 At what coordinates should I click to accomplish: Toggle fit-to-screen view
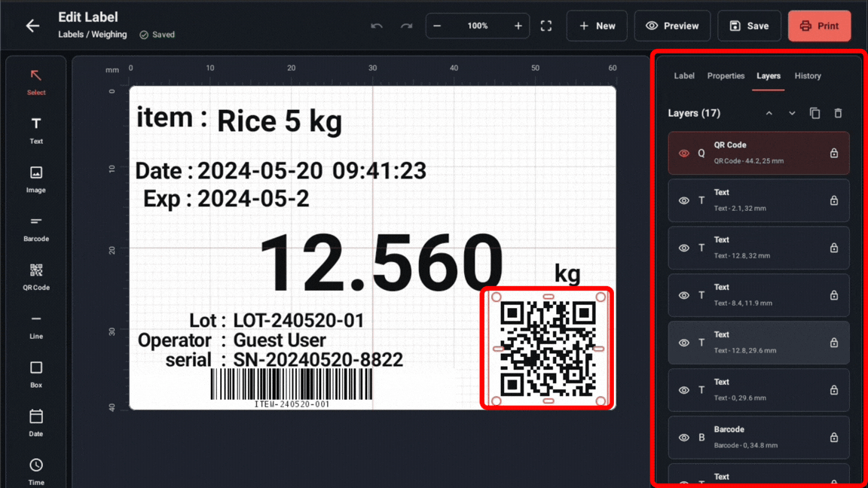click(546, 26)
